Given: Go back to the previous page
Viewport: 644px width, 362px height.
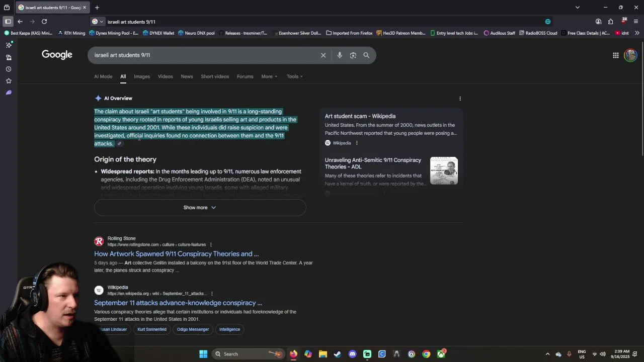Looking at the screenshot, I should pyautogui.click(x=20, y=22).
